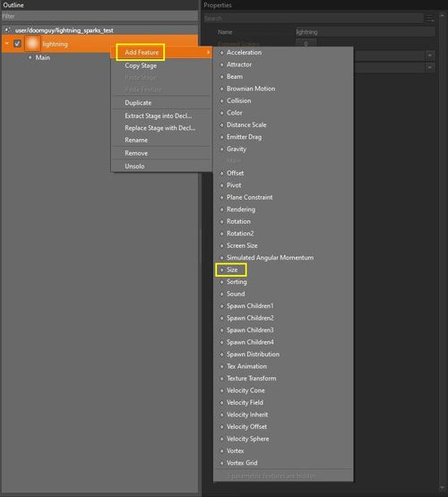Choose Replace Stage with Decl...
Image resolution: width=448 pixels, height=497 pixels.
[160, 128]
